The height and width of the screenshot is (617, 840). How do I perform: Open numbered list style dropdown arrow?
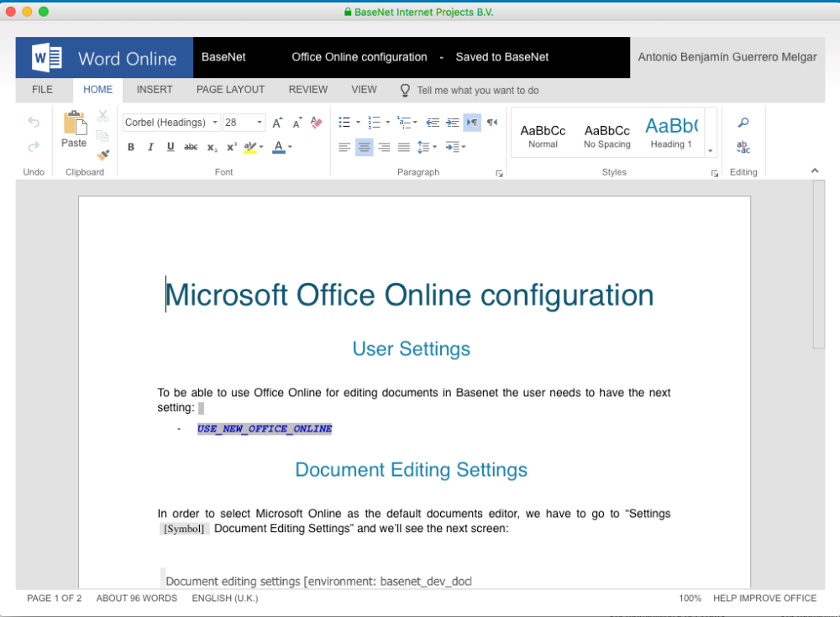tap(388, 123)
